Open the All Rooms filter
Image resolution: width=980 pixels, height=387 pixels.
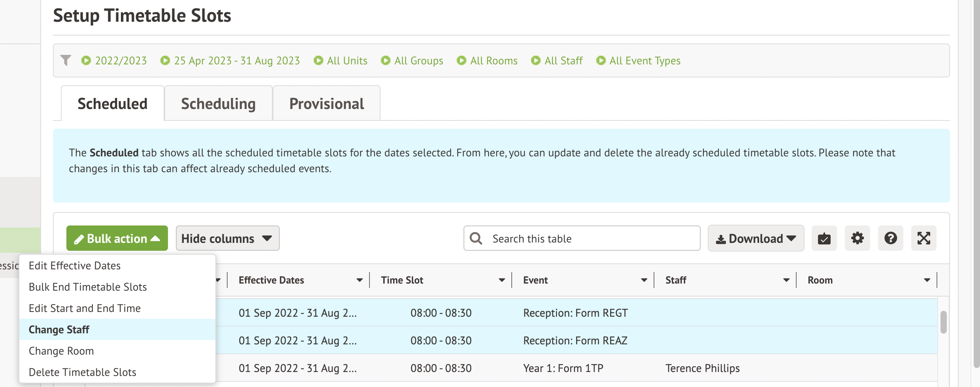(487, 60)
